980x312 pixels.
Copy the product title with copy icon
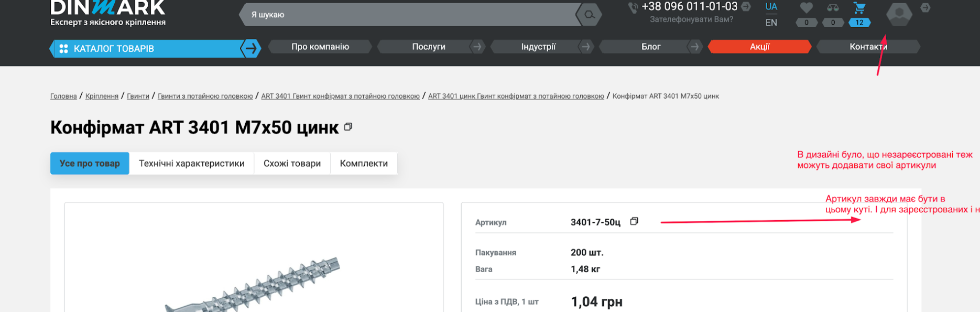point(348,127)
